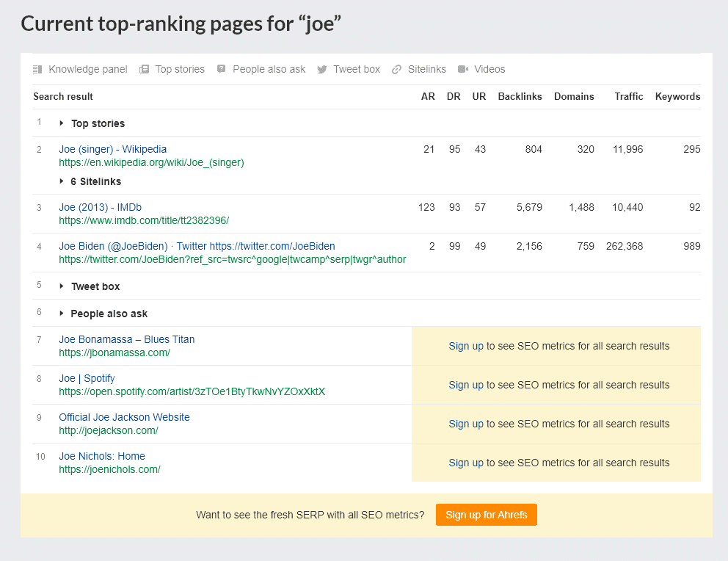The width and height of the screenshot is (728, 561).
Task: Click the Sign up for Ahrefs button
Action: (487, 515)
